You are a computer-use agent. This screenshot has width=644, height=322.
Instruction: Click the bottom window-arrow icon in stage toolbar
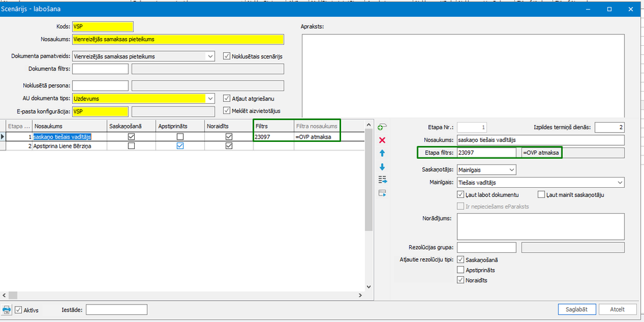[382, 193]
